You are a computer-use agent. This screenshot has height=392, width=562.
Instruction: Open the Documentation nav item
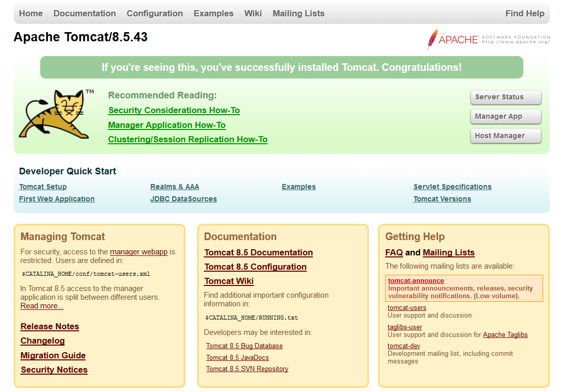click(x=85, y=14)
